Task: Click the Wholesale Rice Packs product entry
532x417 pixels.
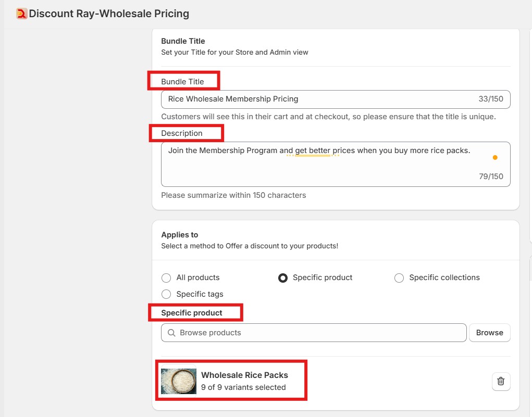Action: [245, 381]
